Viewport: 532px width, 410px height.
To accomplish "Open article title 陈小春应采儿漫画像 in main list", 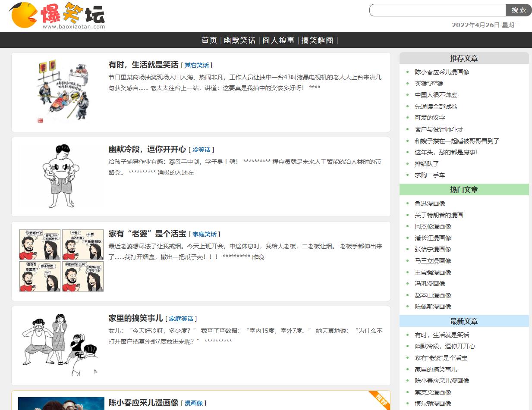I will click(x=143, y=403).
